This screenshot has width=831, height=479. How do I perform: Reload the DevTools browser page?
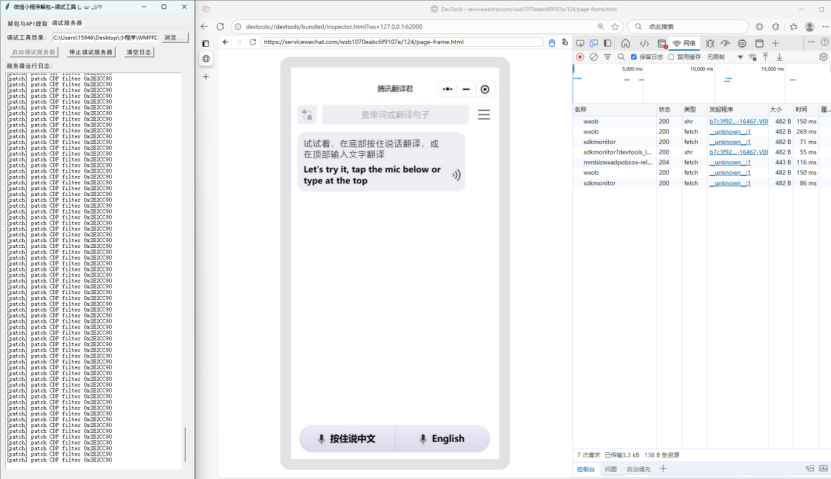220,26
